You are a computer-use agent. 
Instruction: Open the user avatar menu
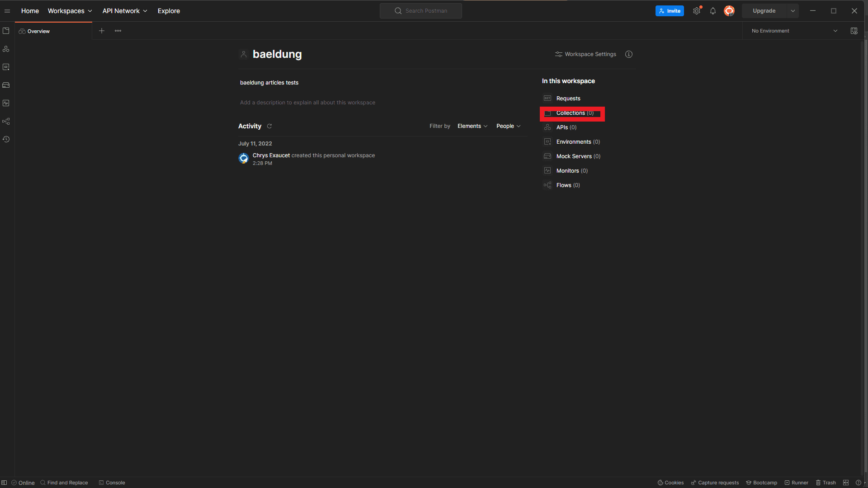(729, 11)
